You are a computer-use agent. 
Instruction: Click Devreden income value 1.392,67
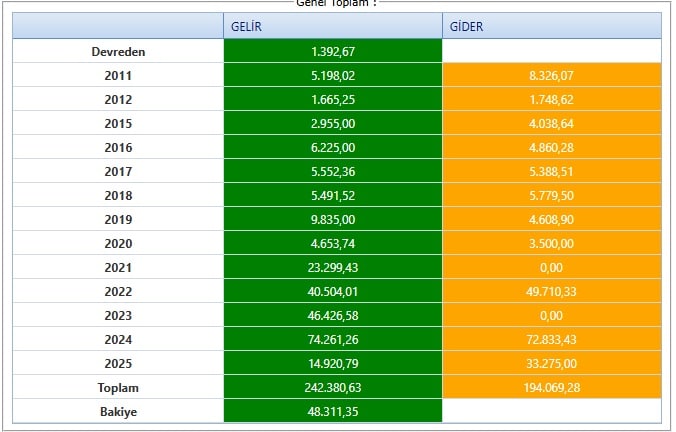(332, 51)
